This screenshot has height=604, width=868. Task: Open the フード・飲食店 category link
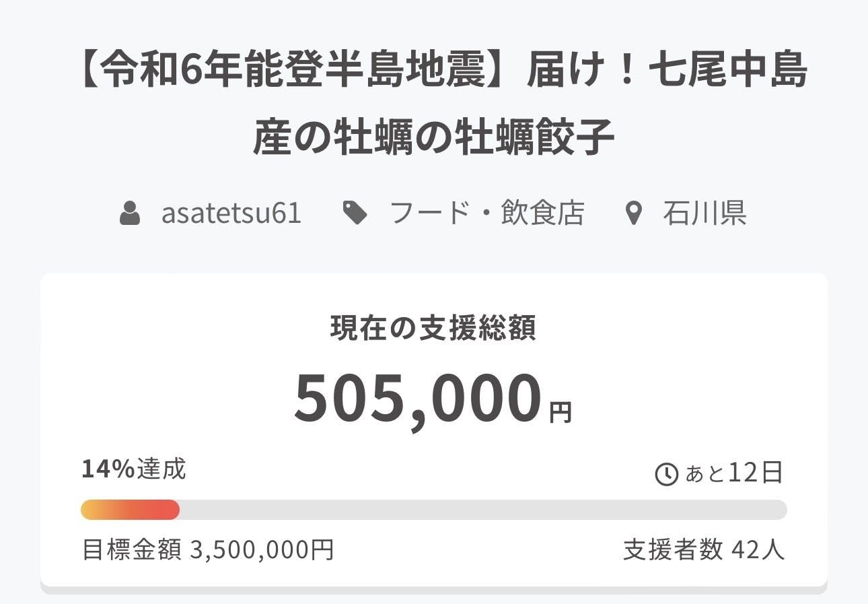pos(487,214)
